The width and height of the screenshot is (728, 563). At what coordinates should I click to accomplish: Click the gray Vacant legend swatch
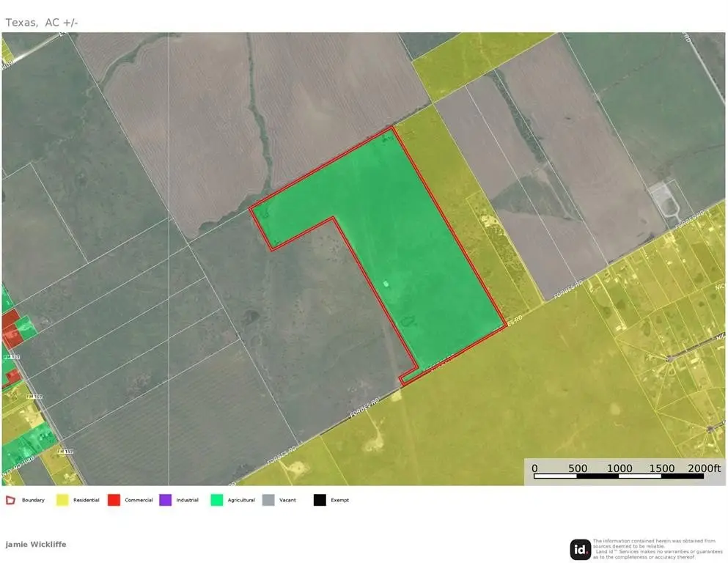click(268, 500)
